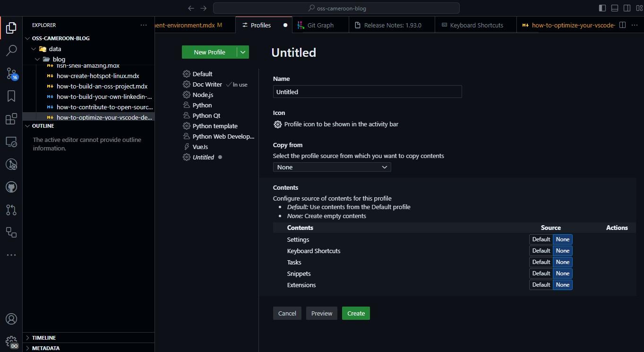Open the Remote Explorer icon

(11, 142)
